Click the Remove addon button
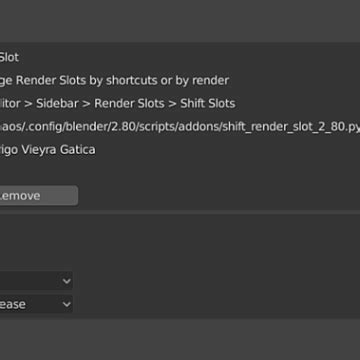The width and height of the screenshot is (360, 360). click(x=38, y=196)
